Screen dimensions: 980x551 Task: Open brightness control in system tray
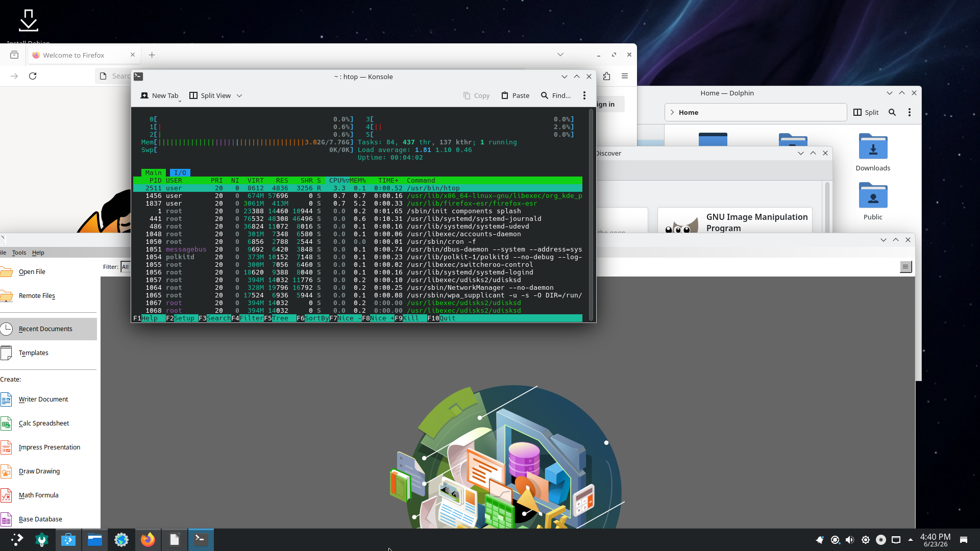tap(866, 540)
